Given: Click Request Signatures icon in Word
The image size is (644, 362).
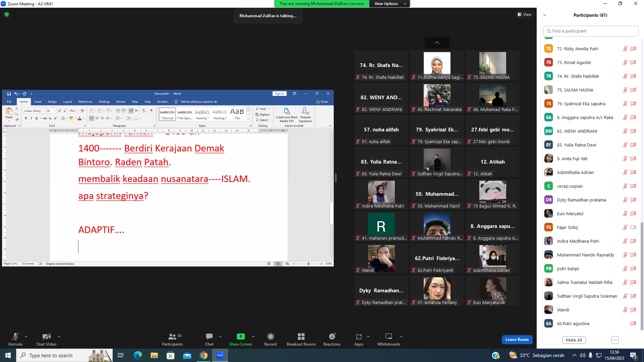Looking at the screenshot, I should [305, 115].
